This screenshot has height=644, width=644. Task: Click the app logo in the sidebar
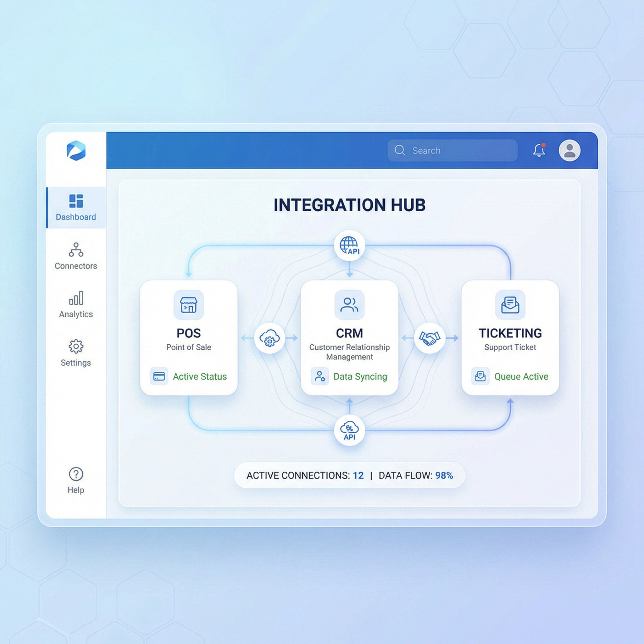click(x=76, y=151)
